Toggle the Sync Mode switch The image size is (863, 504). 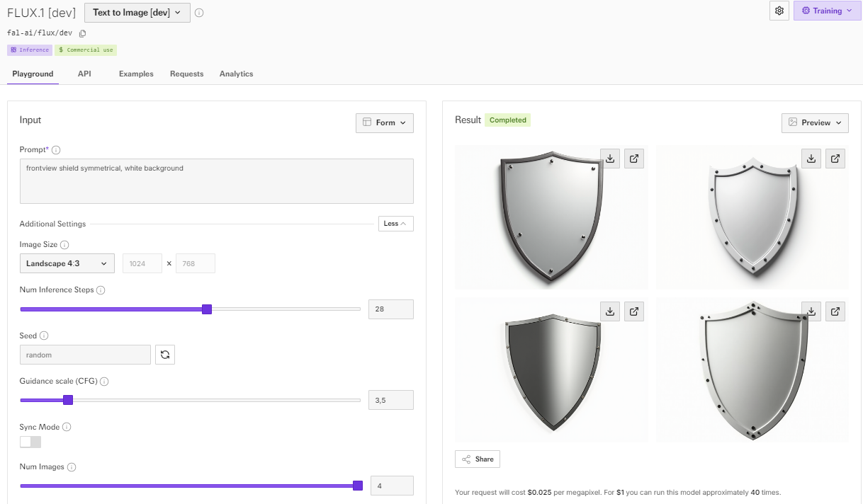pos(30,442)
